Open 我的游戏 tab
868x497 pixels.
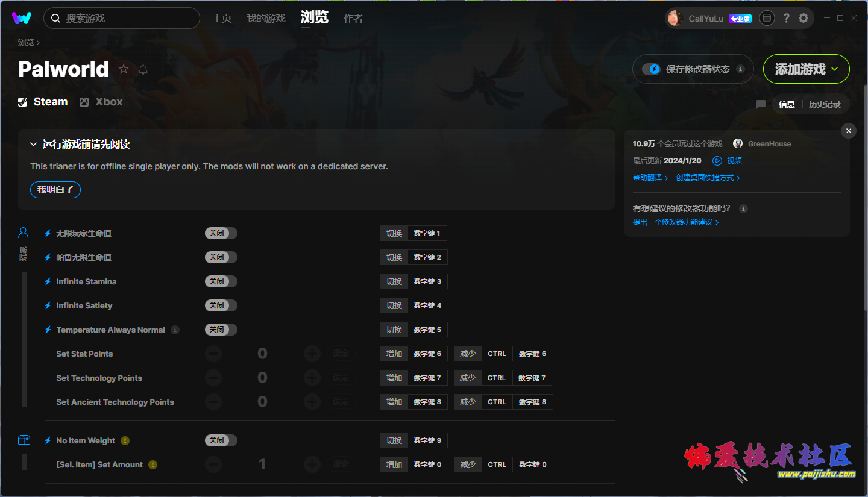(x=266, y=19)
